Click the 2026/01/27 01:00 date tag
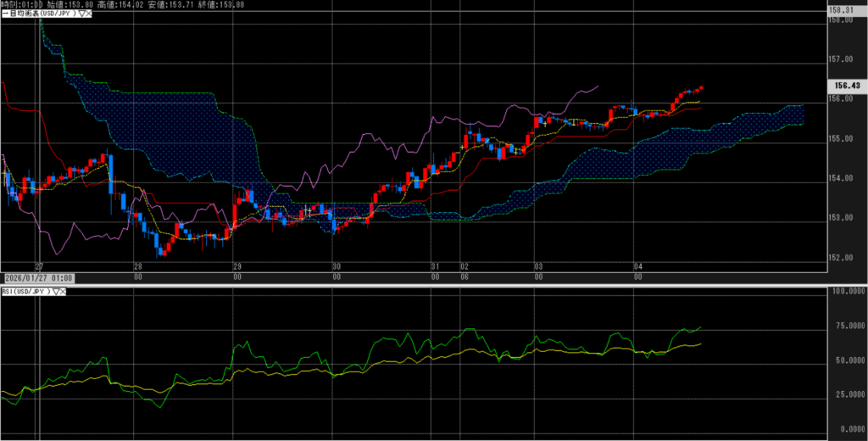This screenshot has height=441, width=868. click(38, 277)
